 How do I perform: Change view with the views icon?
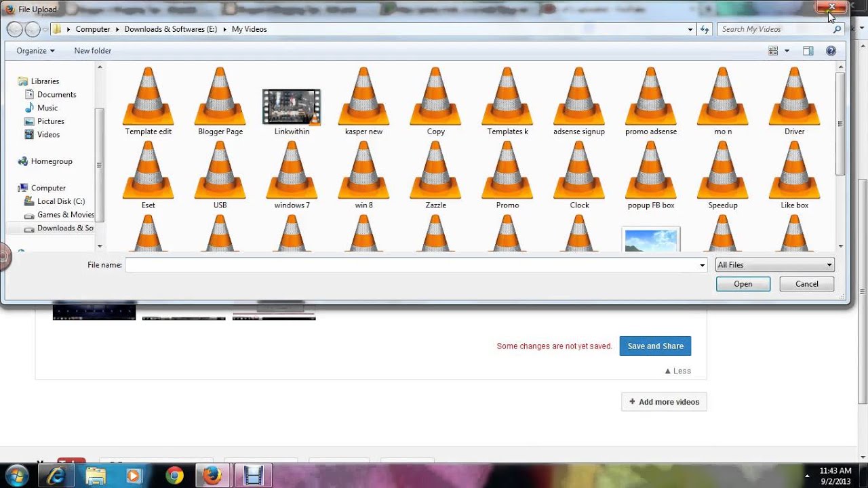point(773,51)
